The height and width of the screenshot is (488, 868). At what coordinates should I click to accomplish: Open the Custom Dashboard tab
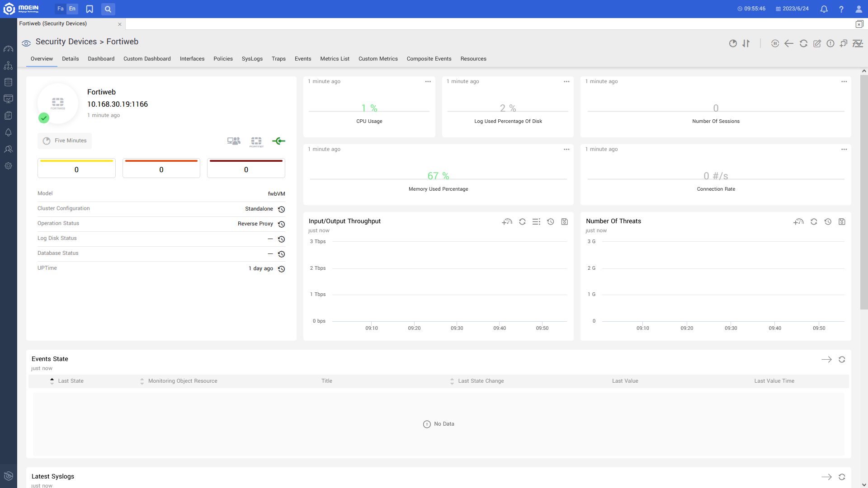coord(147,59)
